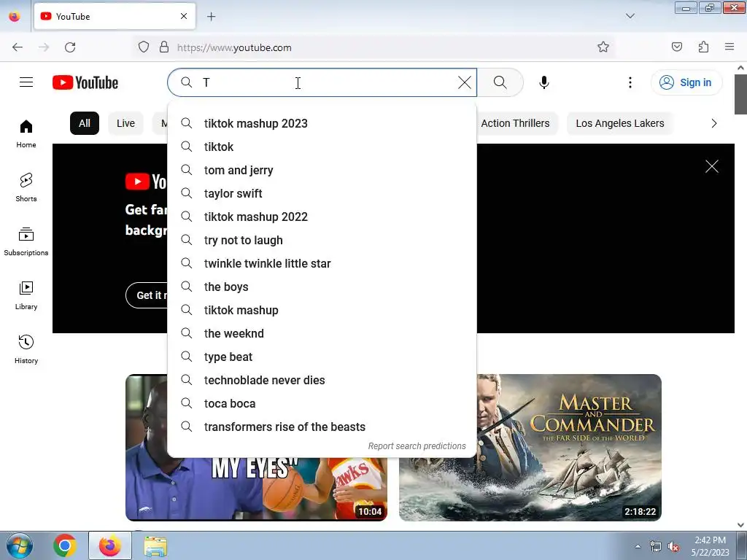Choose suggestion 'try not to laugh'
747x560 pixels.
322,240
